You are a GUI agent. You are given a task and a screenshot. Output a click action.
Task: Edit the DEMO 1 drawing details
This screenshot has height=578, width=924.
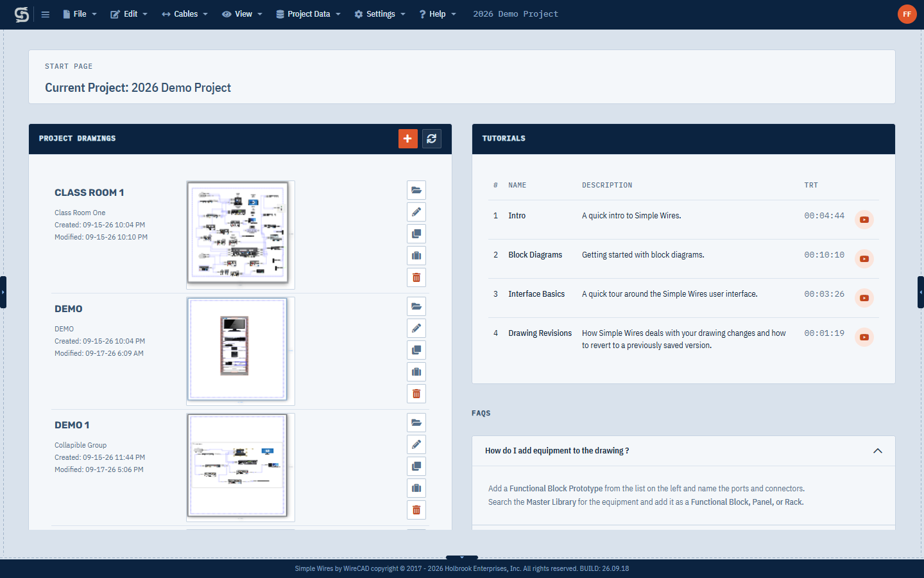416,444
